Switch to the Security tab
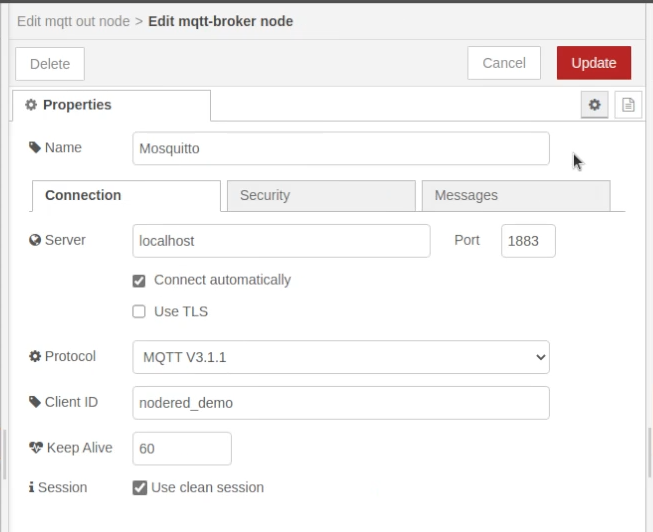Screen dimensions: 653x532 point(320,196)
